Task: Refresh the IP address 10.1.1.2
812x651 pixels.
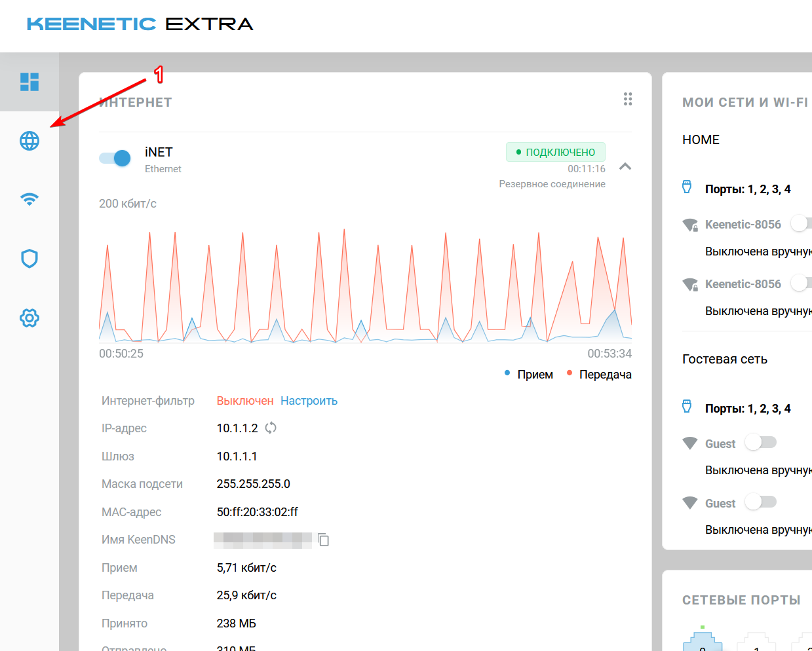Action: pos(271,428)
